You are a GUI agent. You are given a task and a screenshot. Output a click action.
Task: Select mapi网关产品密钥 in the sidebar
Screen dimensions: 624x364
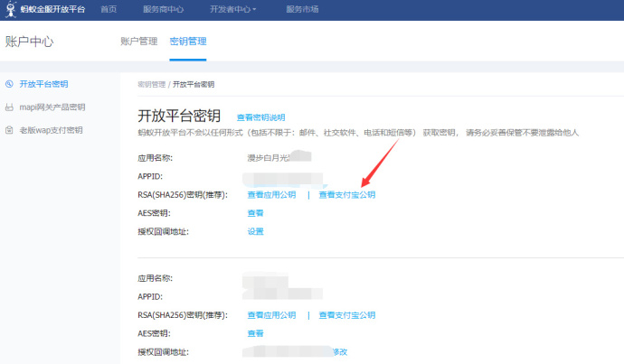pos(52,107)
